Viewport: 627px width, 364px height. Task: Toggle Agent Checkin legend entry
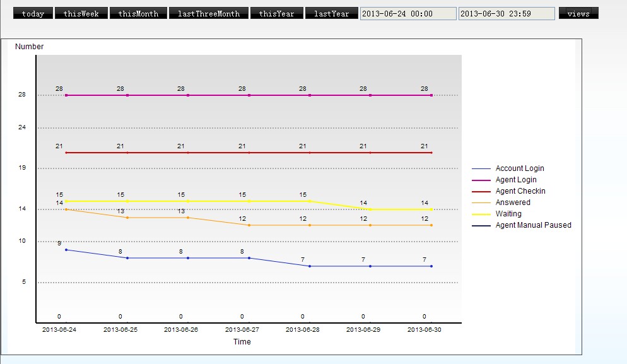point(520,191)
